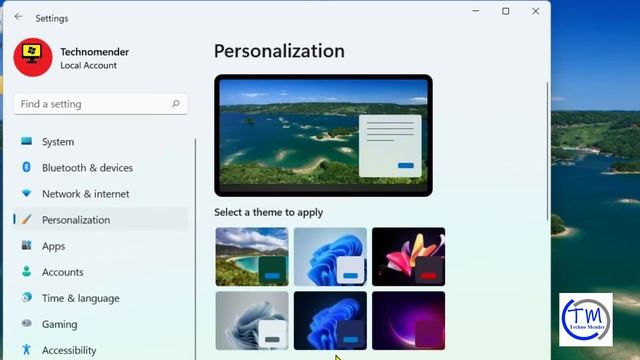Minimize the Settings window

click(476, 11)
